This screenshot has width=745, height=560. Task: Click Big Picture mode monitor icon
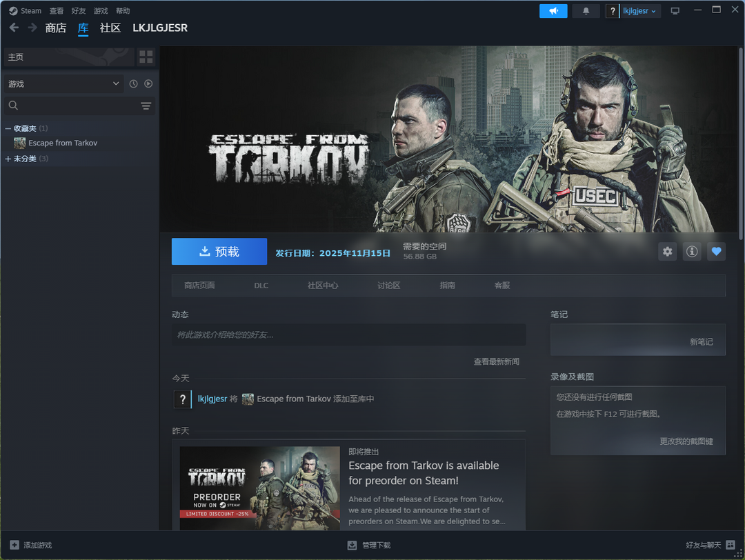(675, 11)
